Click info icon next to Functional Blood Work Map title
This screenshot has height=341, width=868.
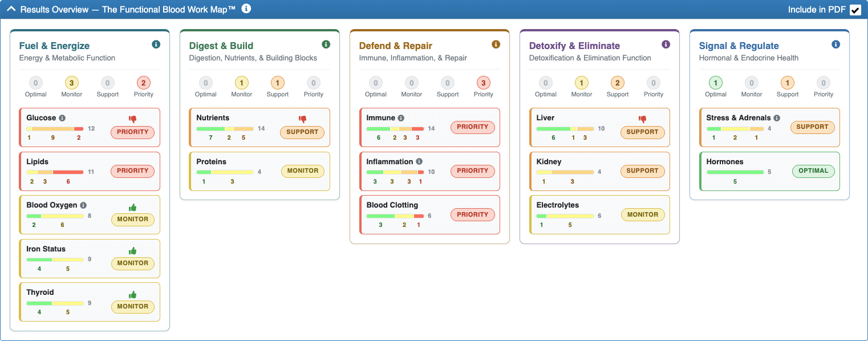tap(246, 9)
